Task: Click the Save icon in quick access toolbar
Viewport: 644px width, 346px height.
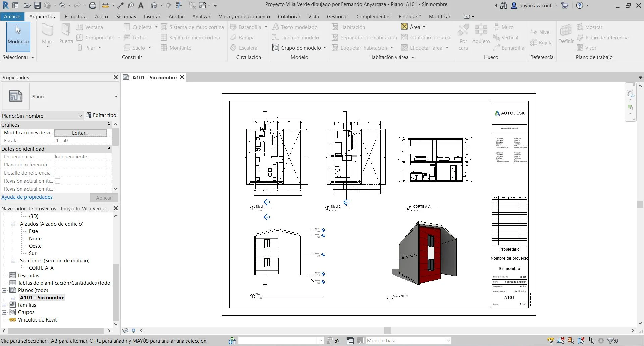Action: coord(37,5)
